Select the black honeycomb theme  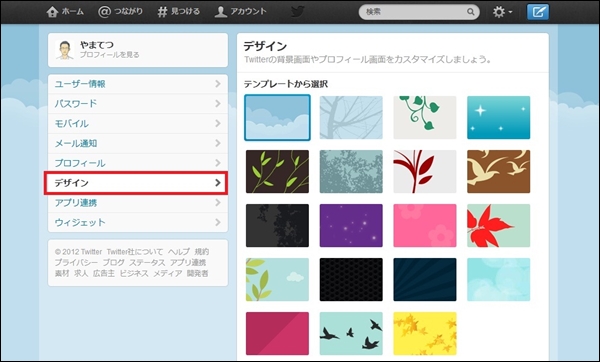pyautogui.click(x=351, y=279)
